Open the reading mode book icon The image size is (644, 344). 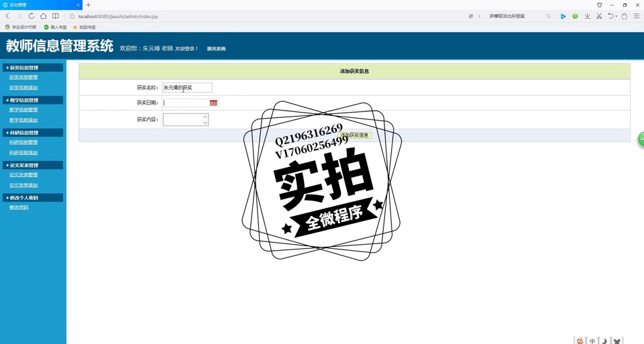click(x=56, y=16)
